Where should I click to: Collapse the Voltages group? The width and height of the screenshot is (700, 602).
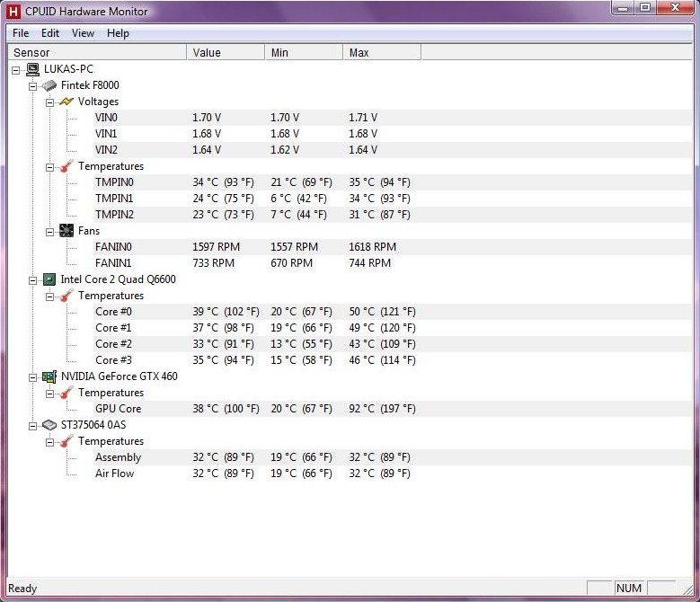click(49, 102)
